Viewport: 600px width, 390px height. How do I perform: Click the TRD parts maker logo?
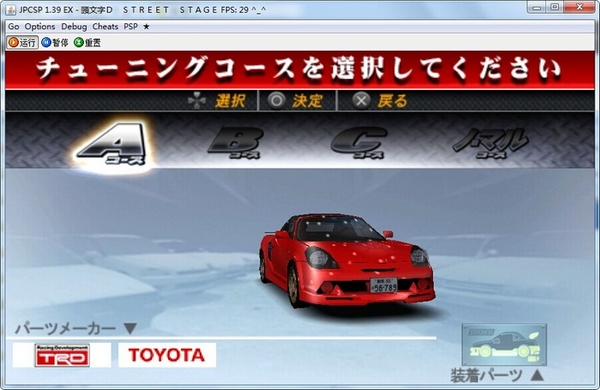62,355
